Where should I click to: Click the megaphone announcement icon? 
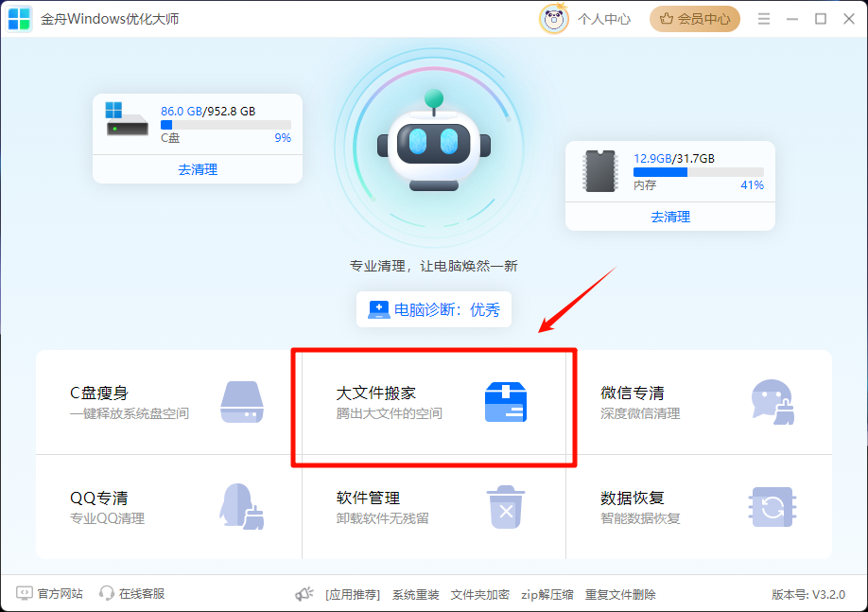tap(304, 594)
